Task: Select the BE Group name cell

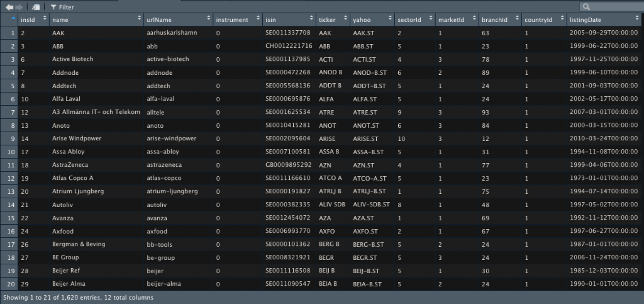Action: pyautogui.click(x=96, y=257)
